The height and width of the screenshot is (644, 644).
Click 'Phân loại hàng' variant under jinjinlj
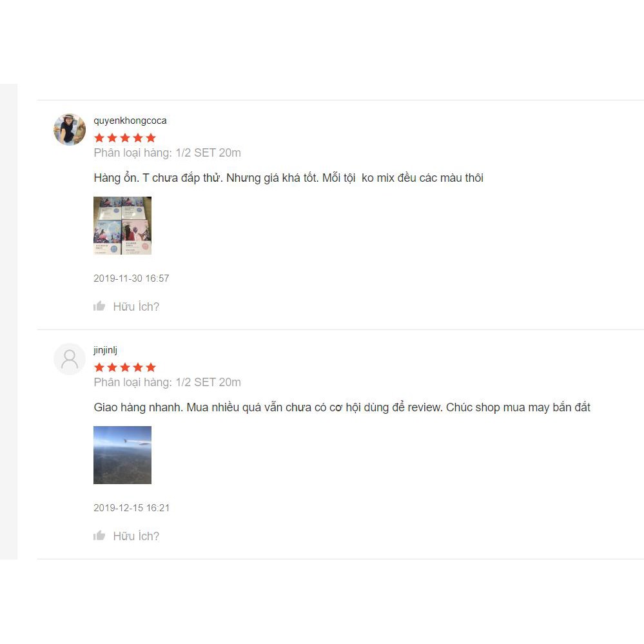(x=167, y=382)
